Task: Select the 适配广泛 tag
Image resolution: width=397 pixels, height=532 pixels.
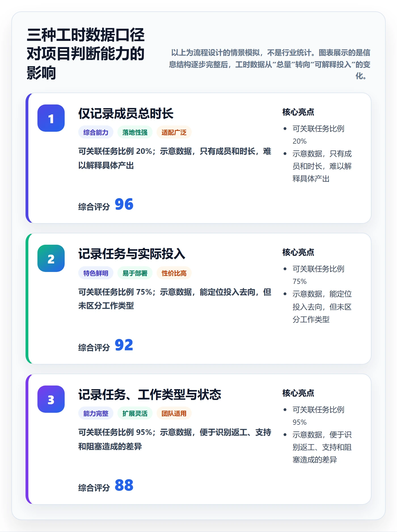Action: click(174, 132)
